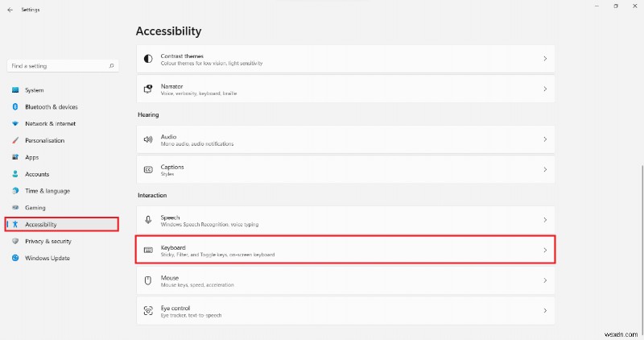
Task: Click the Keyboard icon in Interaction
Action: click(x=148, y=251)
